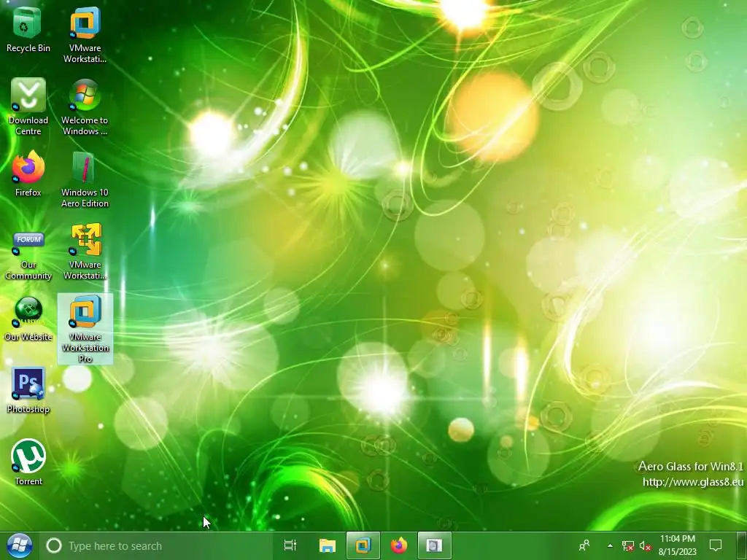Open the People taskbar icon
The height and width of the screenshot is (560, 747).
[x=584, y=545]
